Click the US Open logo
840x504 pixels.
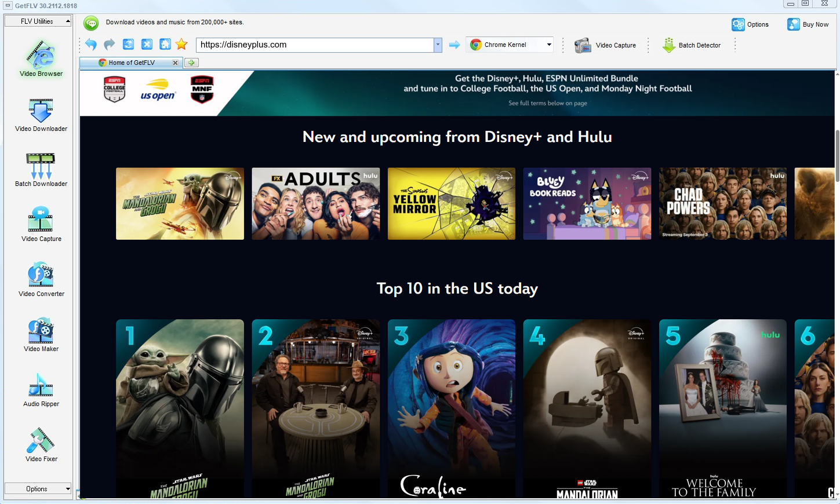[158, 90]
